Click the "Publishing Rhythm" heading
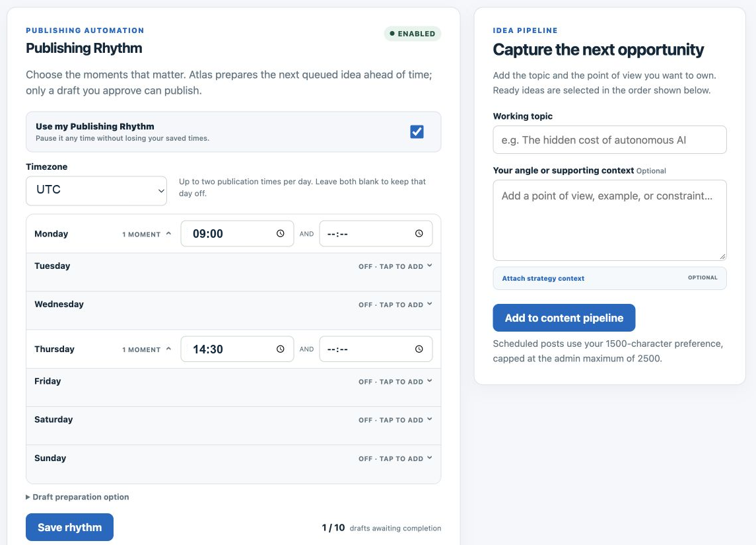Screen dimensions: 756x545 [84, 48]
